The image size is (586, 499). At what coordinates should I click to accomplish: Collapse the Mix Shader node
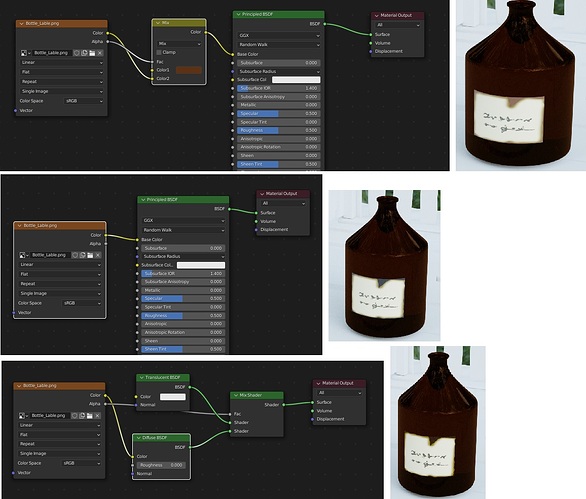[236, 395]
